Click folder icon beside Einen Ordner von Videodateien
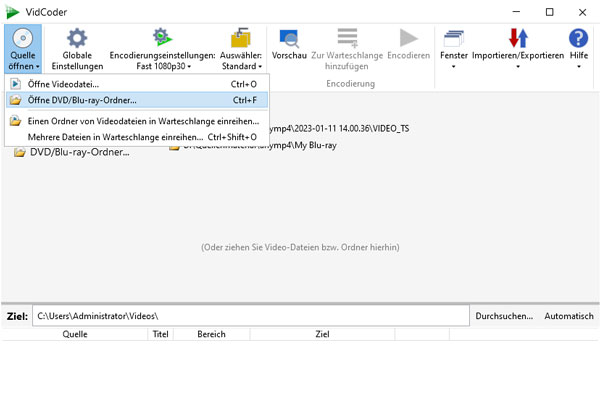The image size is (600, 410). [x=15, y=121]
